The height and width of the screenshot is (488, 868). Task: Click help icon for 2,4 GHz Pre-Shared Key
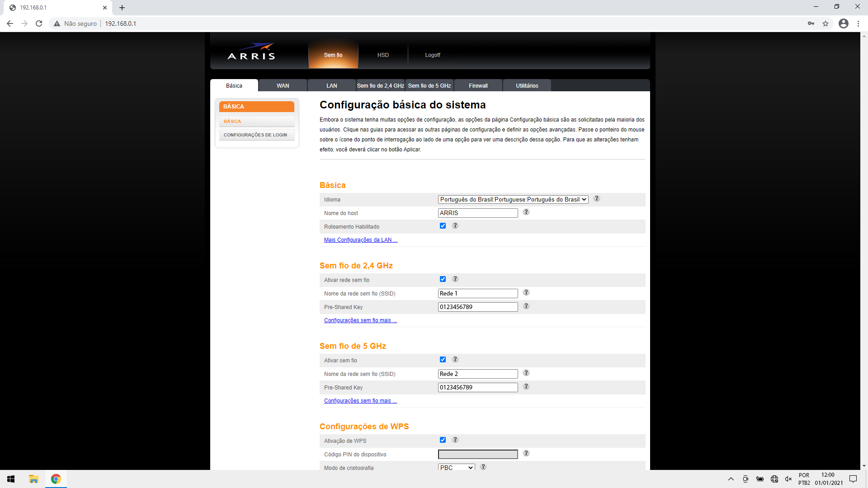[x=526, y=306]
